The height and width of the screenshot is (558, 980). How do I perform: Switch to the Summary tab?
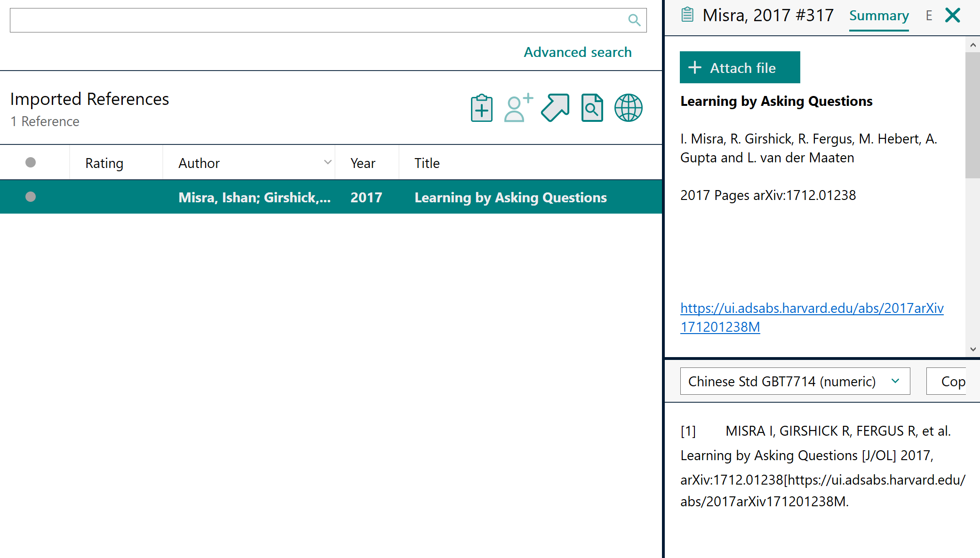pos(878,16)
